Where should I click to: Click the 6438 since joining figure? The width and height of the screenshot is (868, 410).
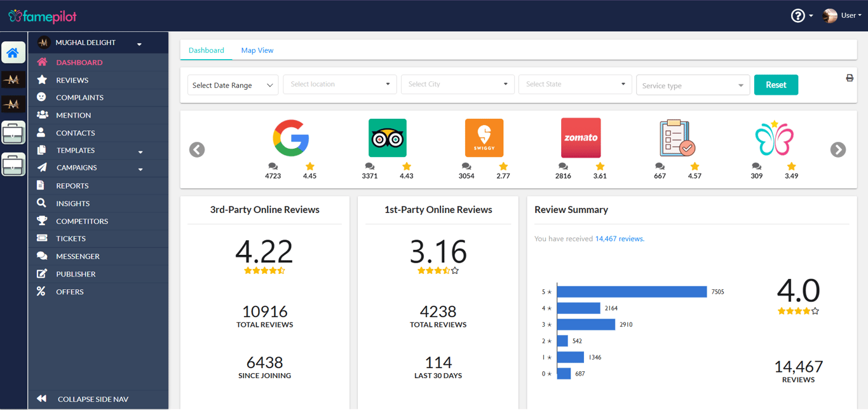(264, 362)
